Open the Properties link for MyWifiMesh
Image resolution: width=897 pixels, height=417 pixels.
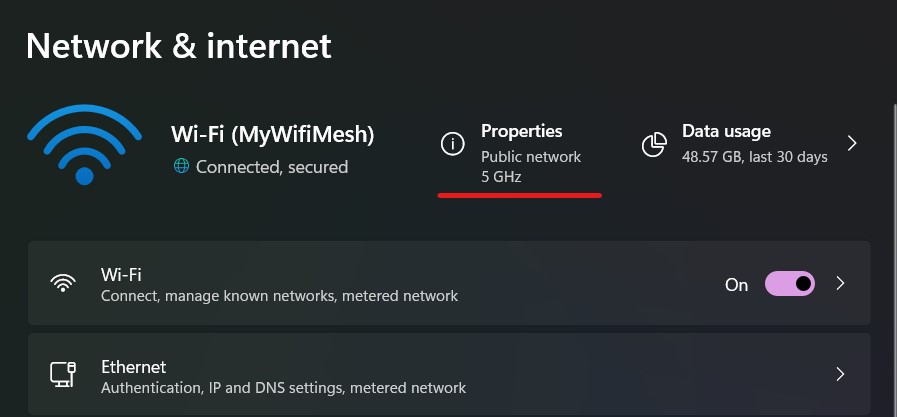522,131
